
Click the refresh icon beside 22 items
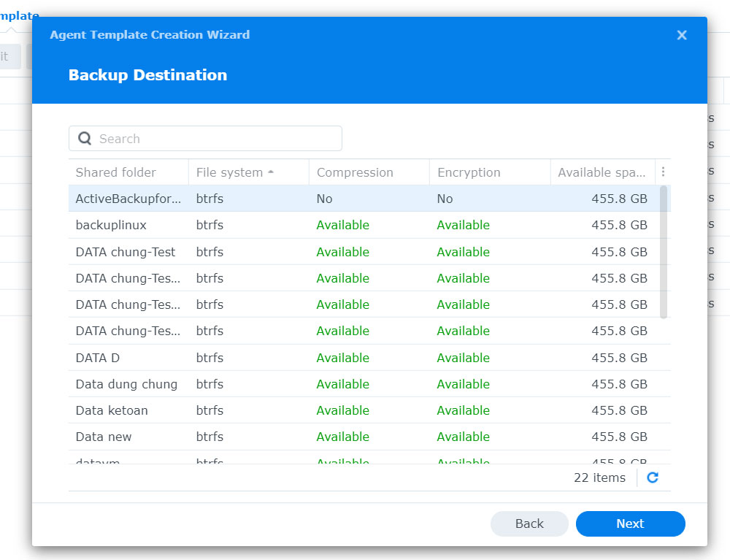(x=652, y=477)
